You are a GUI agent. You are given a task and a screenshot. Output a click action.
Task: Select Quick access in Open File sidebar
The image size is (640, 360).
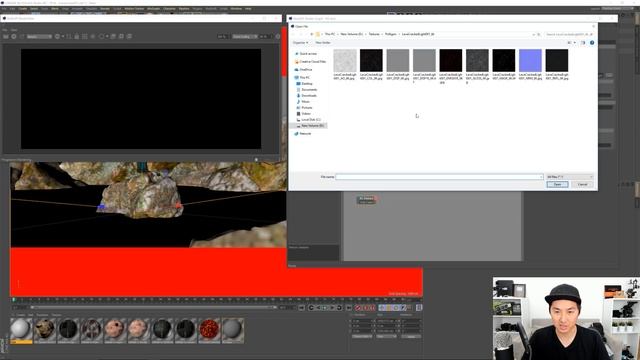coord(308,54)
